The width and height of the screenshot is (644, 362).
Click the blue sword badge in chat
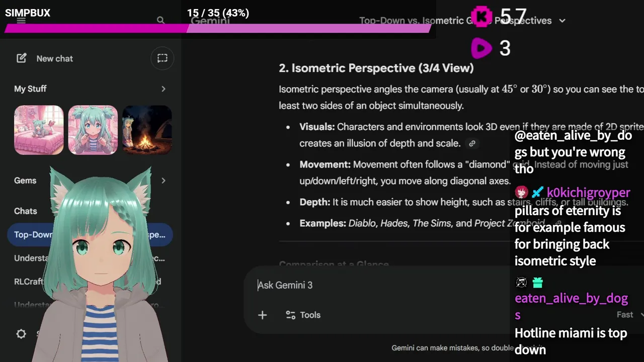coord(538,192)
